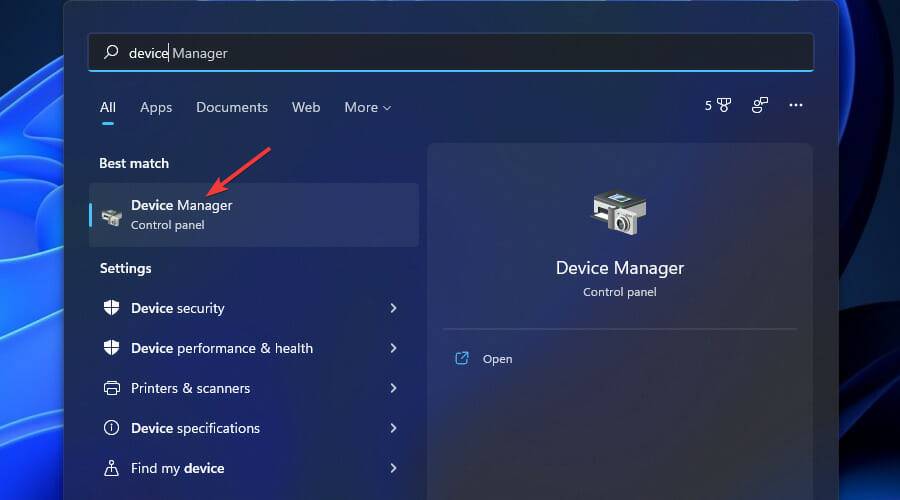900x500 pixels.
Task: Switch to the Apps tab
Action: (156, 107)
